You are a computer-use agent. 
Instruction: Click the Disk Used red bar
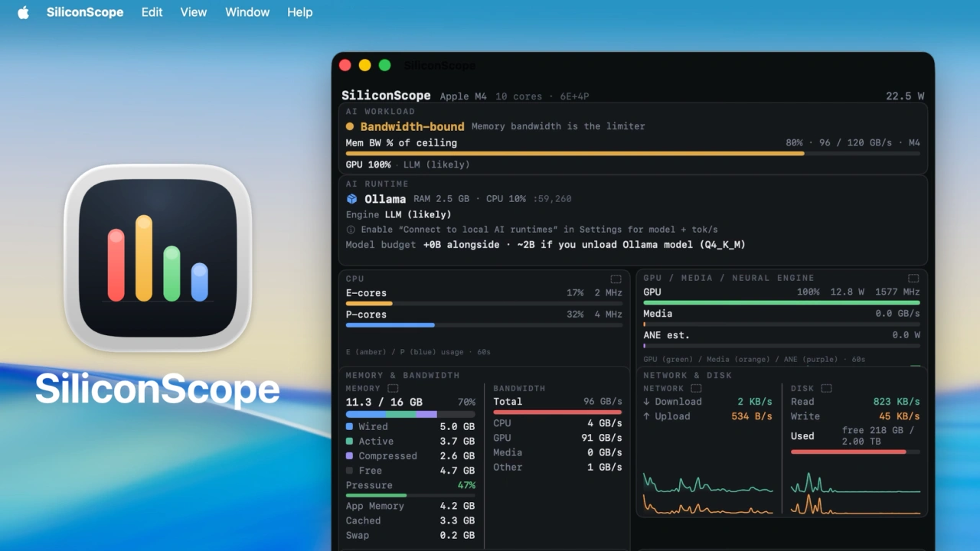coord(855,452)
